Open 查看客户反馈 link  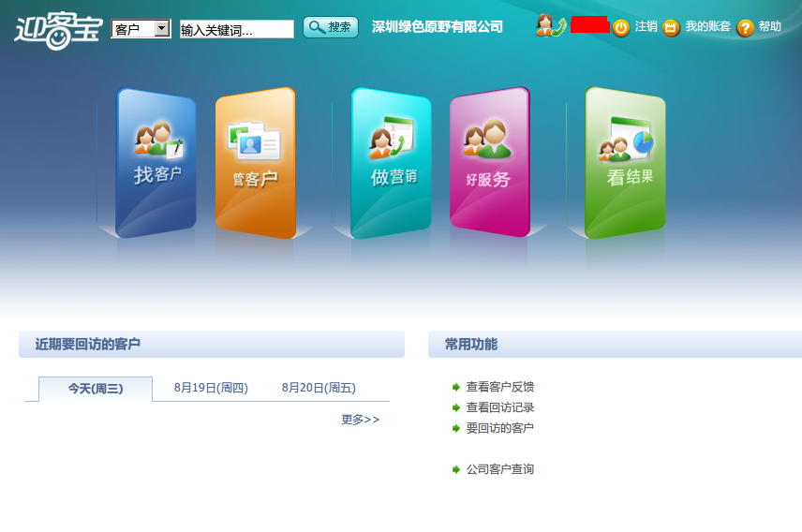499,387
